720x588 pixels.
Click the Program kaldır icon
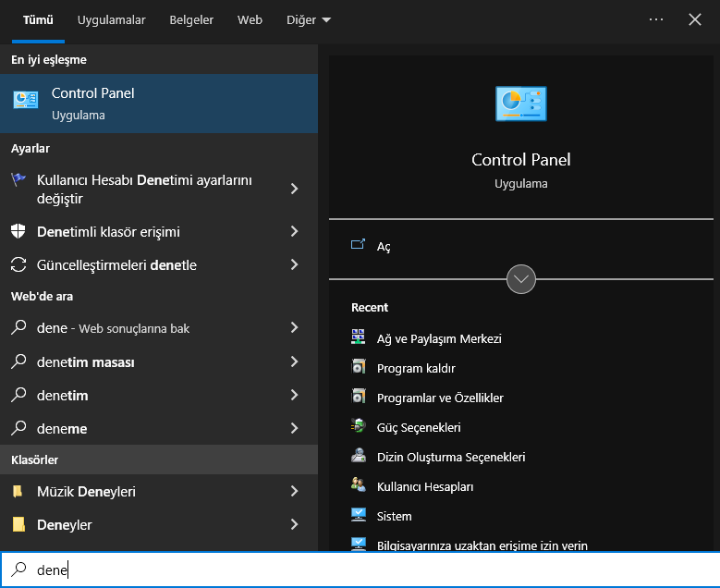(359, 368)
